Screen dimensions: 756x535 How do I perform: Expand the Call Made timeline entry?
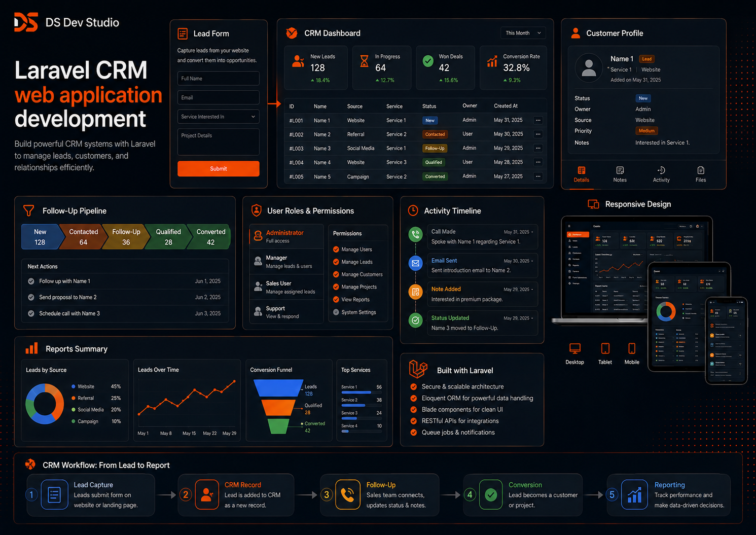532,232
